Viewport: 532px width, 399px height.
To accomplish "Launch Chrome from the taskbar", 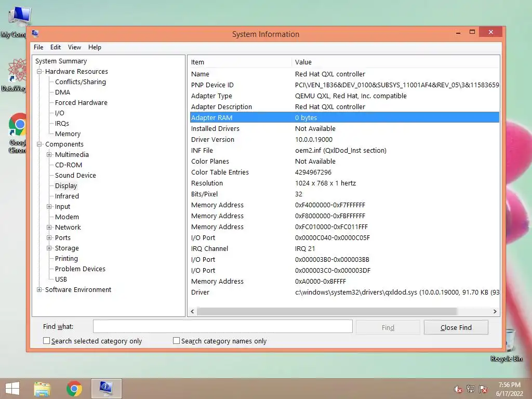I will (74, 389).
